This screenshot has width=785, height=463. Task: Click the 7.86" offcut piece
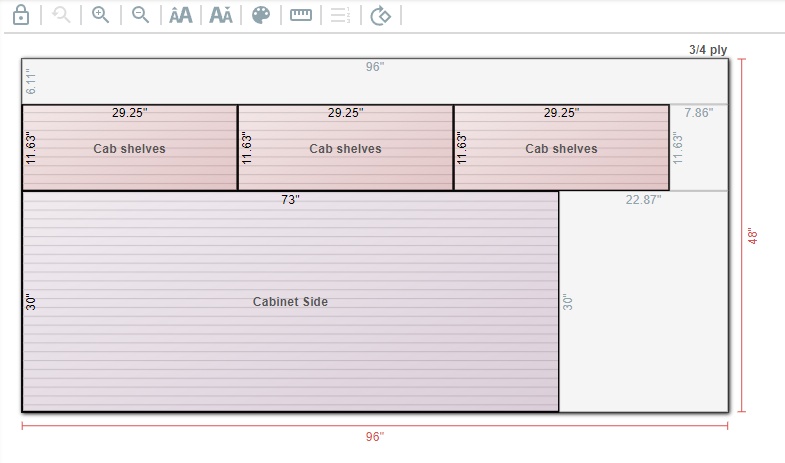pos(698,148)
